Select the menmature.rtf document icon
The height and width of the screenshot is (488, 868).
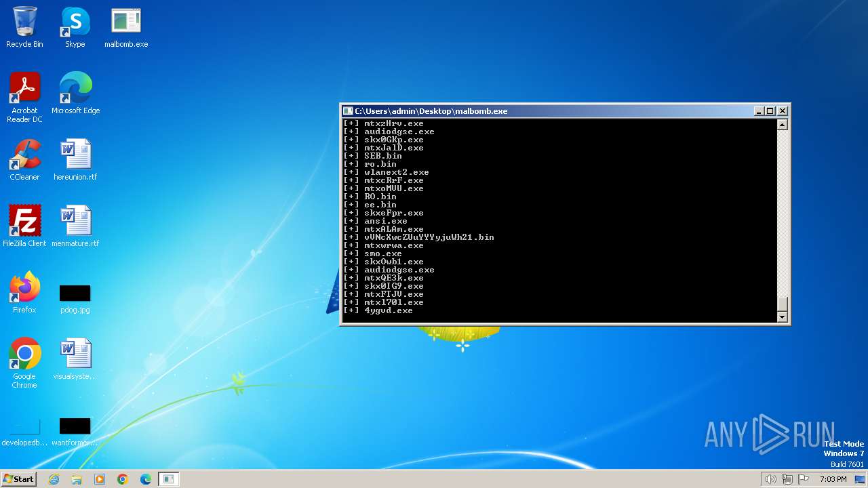pos(75,226)
